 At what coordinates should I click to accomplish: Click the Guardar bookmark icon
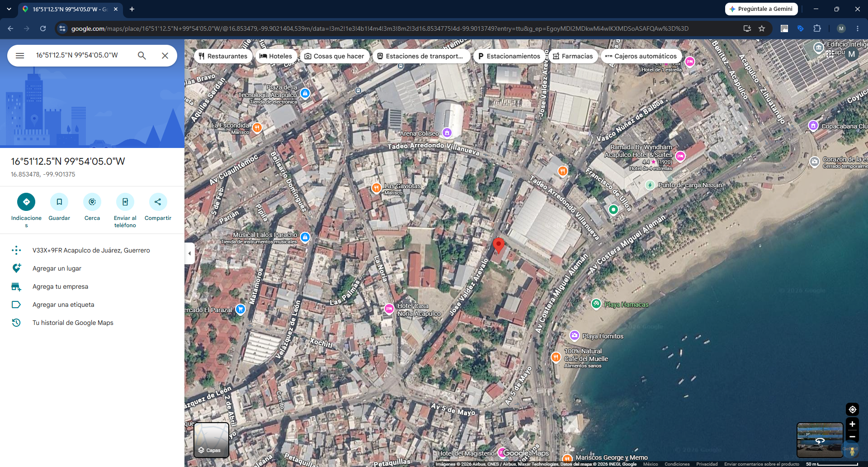(x=59, y=202)
